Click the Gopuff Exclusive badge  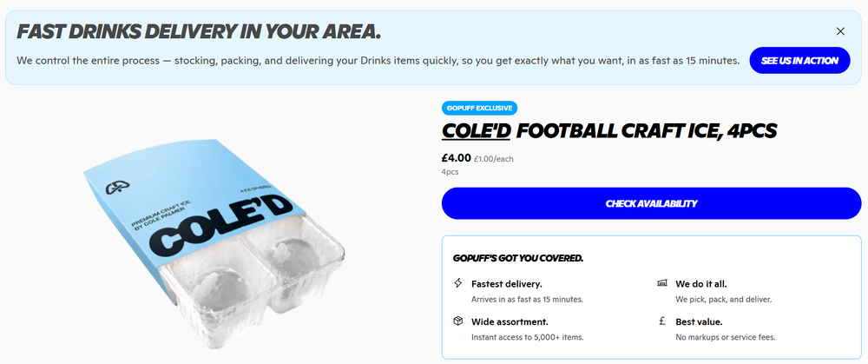coord(479,108)
